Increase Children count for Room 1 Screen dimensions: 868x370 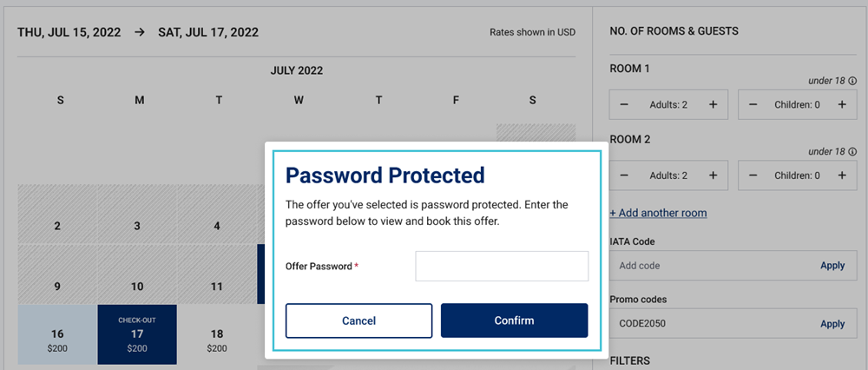pyautogui.click(x=841, y=104)
